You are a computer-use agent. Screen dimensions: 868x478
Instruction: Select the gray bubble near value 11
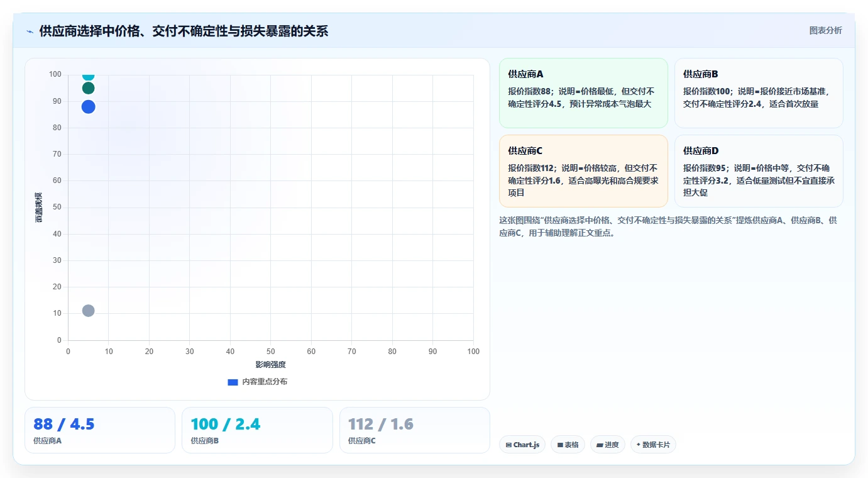tap(88, 311)
